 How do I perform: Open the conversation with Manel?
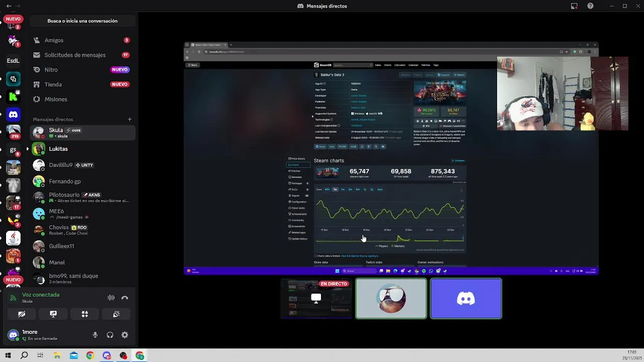[83, 262]
